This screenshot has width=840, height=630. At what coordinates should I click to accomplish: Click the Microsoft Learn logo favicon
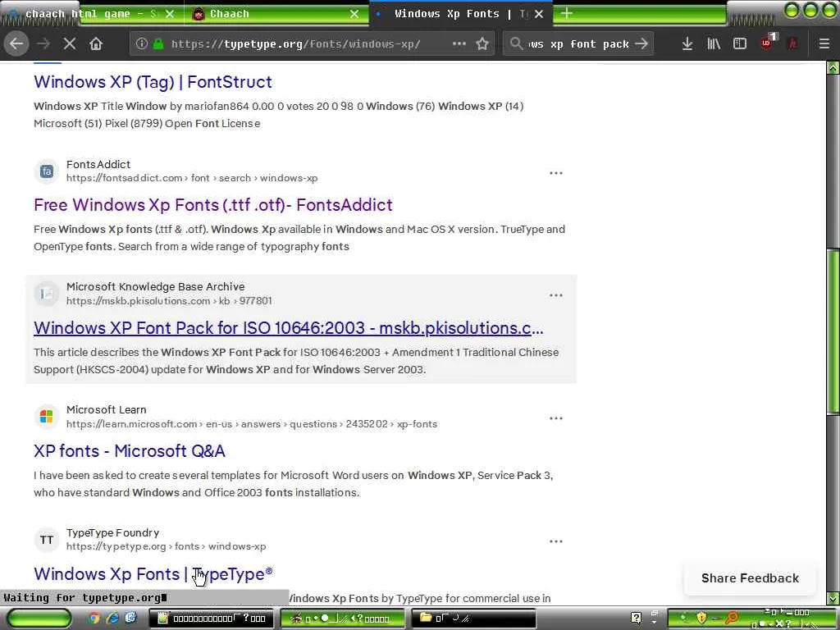pyautogui.click(x=47, y=416)
